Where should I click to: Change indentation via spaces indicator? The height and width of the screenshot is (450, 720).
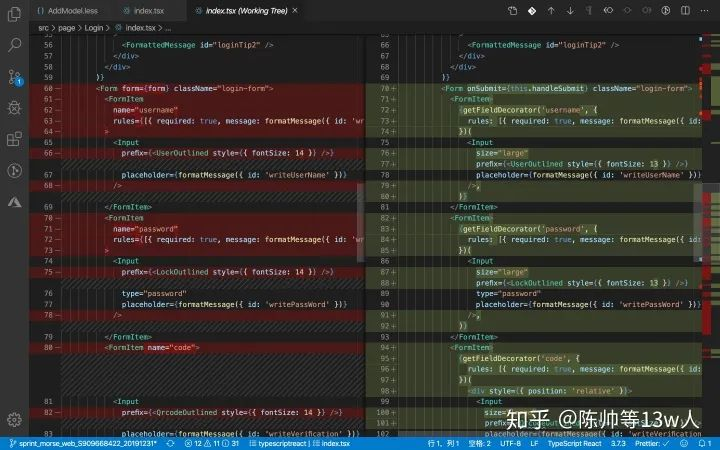480,444
